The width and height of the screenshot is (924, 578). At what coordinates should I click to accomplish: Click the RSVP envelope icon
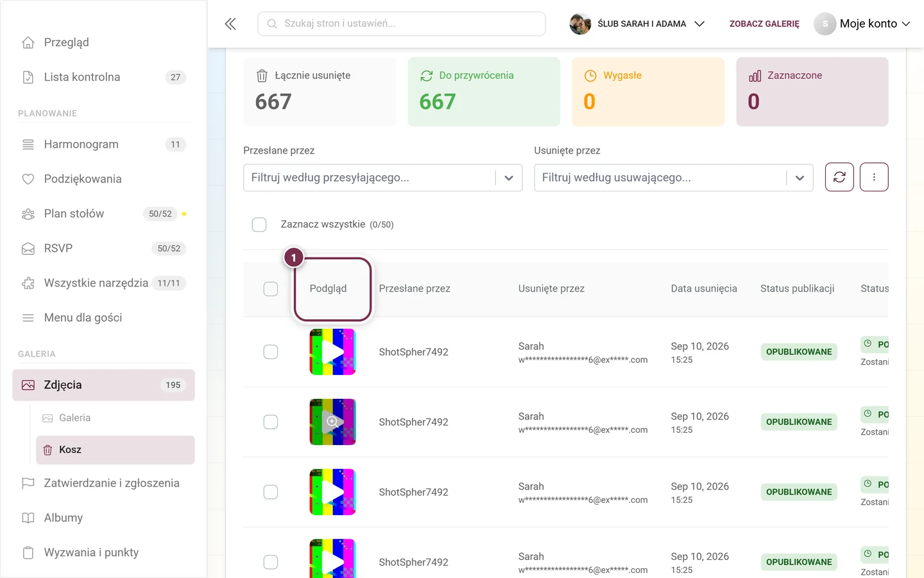coord(28,249)
